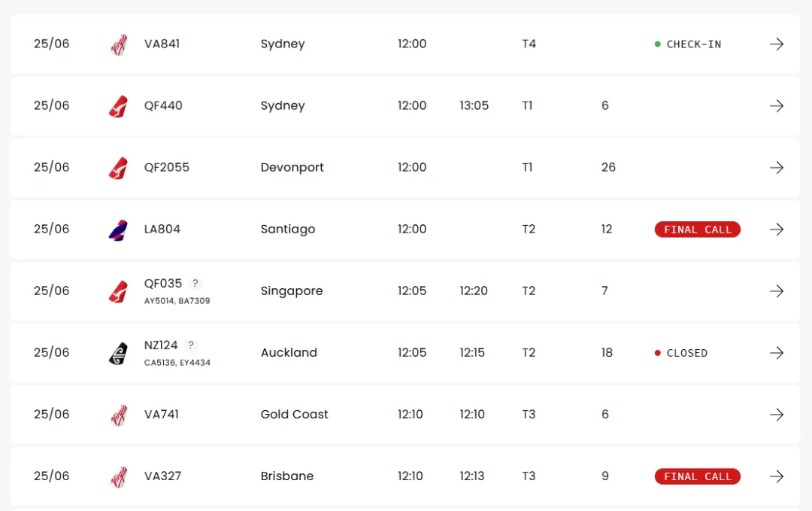Click FINAL CALL badge for Brisbane flight
The width and height of the screenshot is (812, 511).
coord(697,476)
